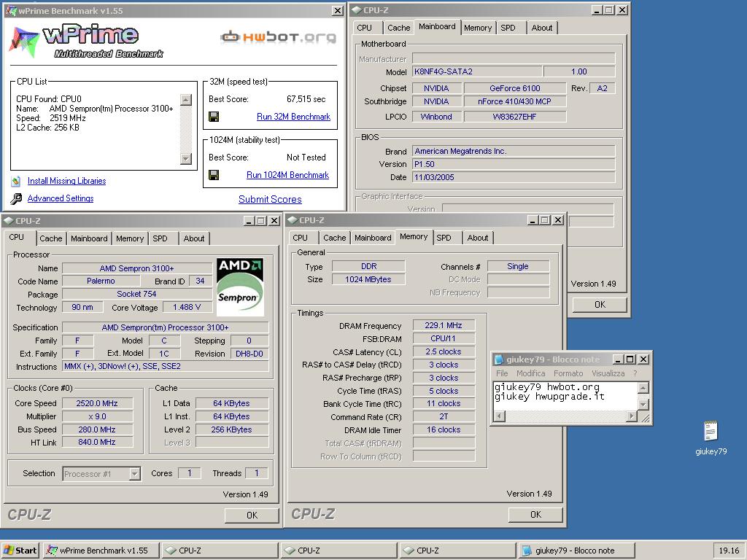747x560 pixels.
Task: Run the 32M Benchmark
Action: 293,117
